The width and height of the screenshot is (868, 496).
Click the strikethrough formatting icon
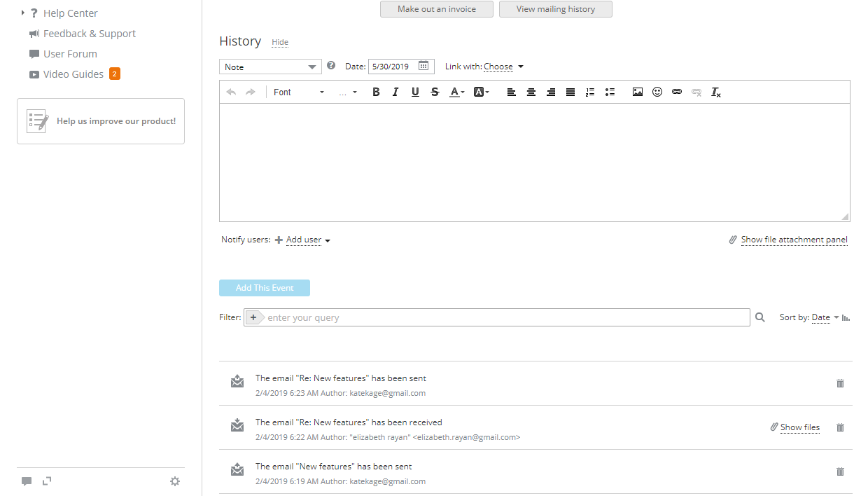pos(435,92)
